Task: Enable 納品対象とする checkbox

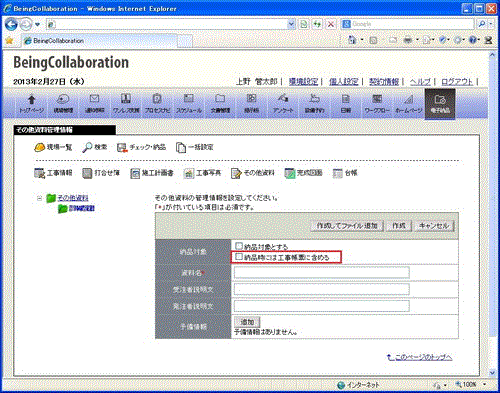Action: pyautogui.click(x=239, y=246)
